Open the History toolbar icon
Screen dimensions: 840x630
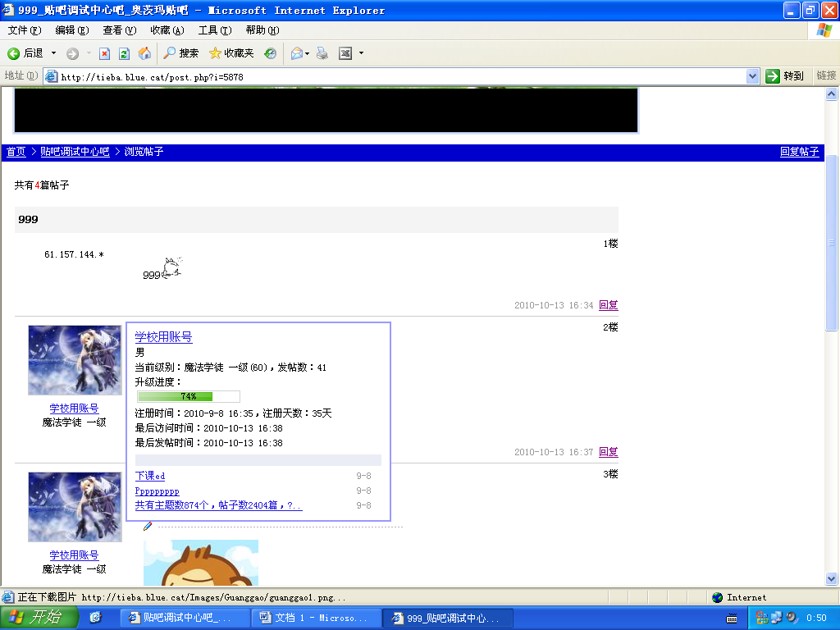[x=271, y=53]
